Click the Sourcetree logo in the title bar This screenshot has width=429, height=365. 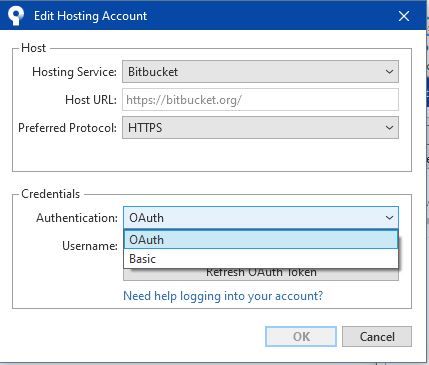click(16, 16)
